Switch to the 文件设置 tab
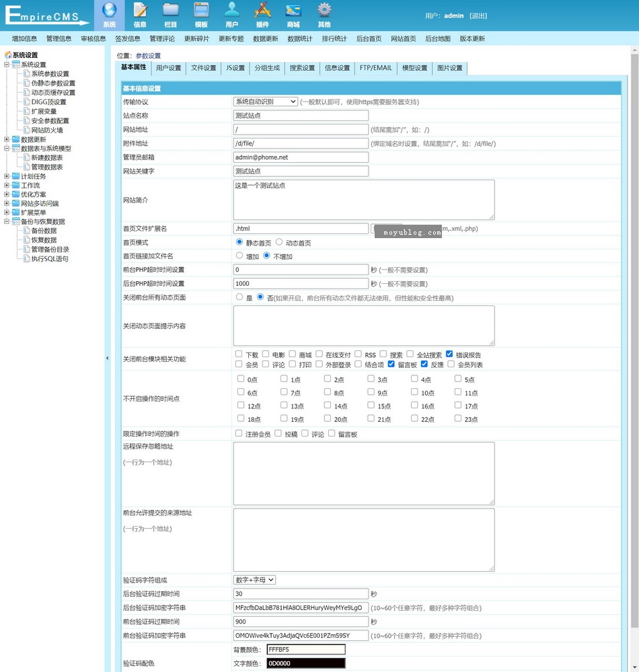Screen dimensions: 639x672 (x=204, y=68)
